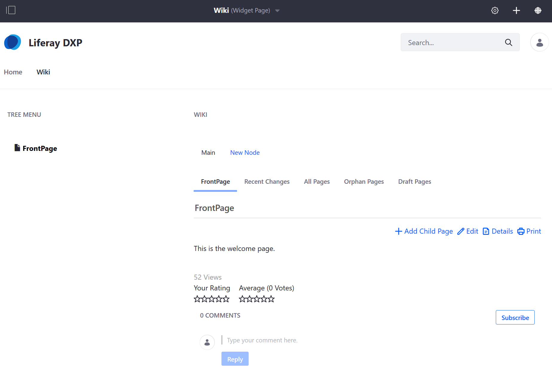Go to Home navigation item

tap(13, 72)
